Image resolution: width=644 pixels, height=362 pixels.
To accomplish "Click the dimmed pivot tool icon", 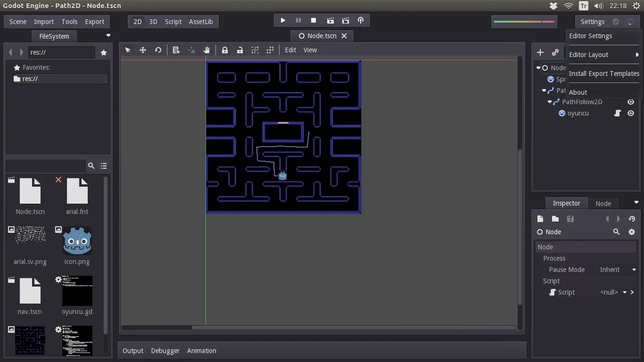I will point(191,50).
